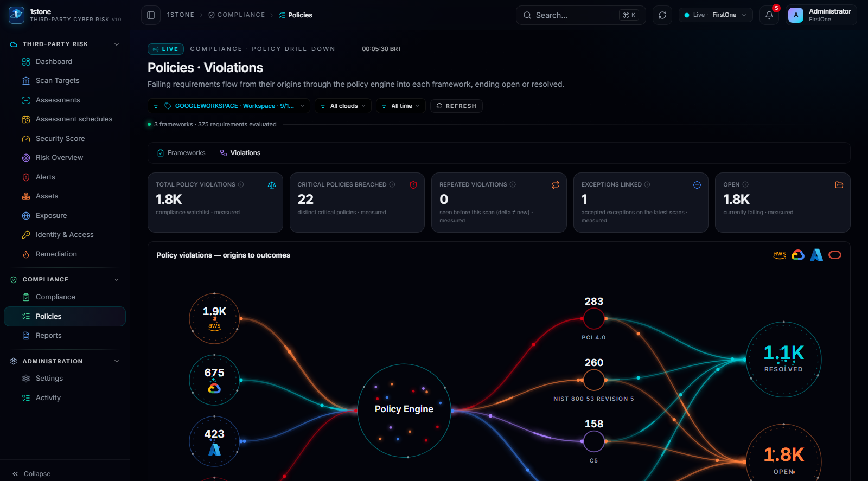Click the COMPLIANCE breadcrumb link
Screen dimensions: 868x481
(237, 15)
